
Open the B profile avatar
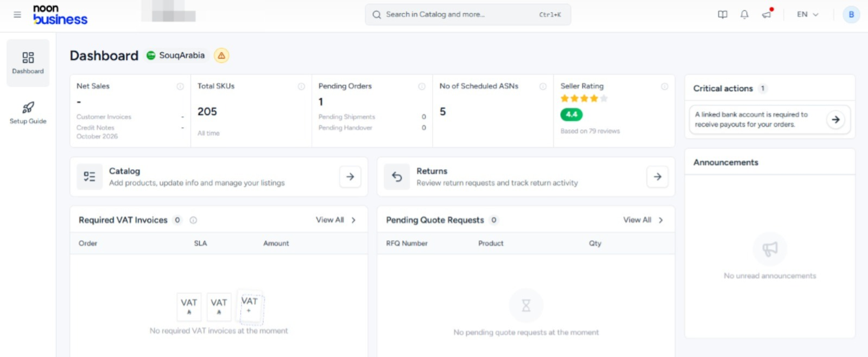pyautogui.click(x=851, y=15)
